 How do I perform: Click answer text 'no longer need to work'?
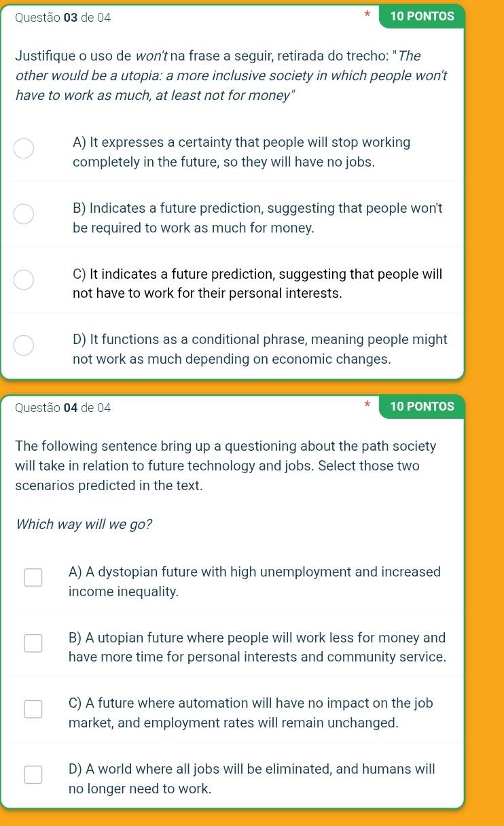pos(140,789)
